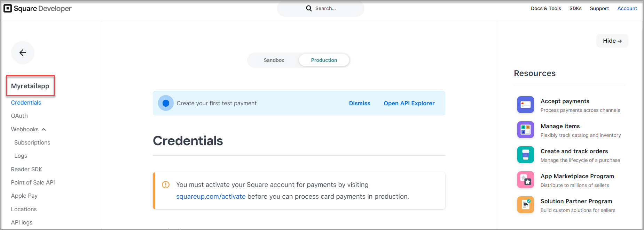This screenshot has width=644, height=230.
Task: Click the back arrow button
Action: click(23, 52)
